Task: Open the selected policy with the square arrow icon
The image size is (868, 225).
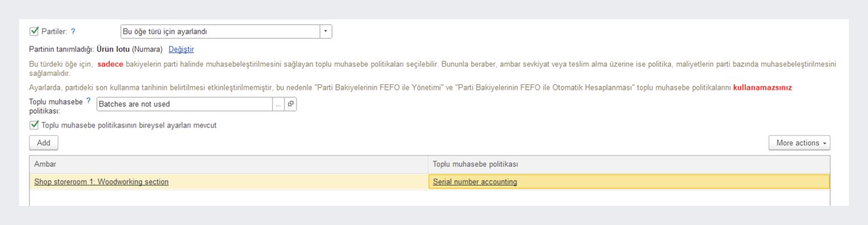Action: pyautogui.click(x=291, y=104)
